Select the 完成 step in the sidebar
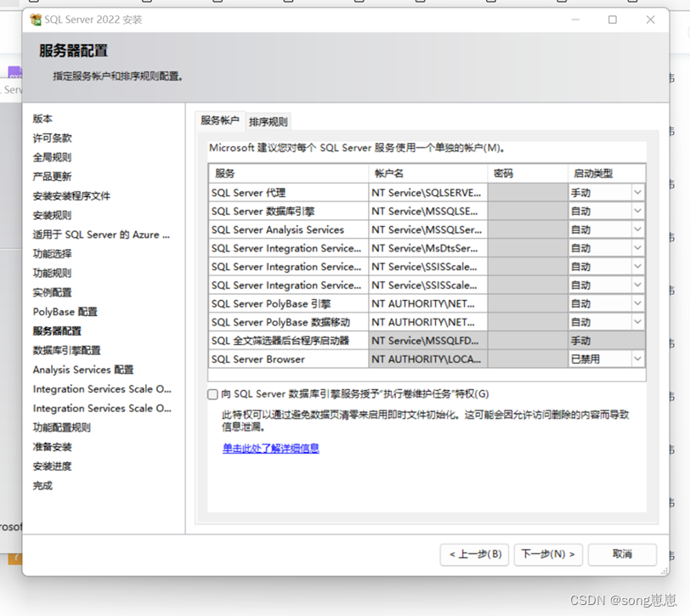 point(42,486)
